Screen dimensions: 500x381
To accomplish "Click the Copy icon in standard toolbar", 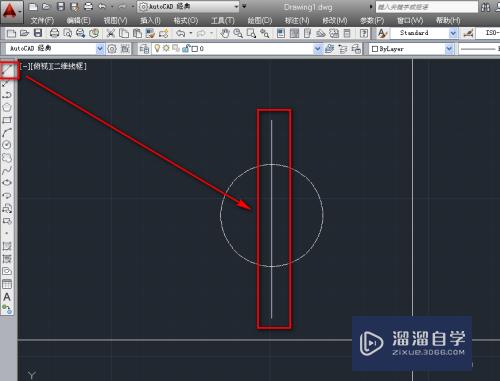I will (124, 33).
